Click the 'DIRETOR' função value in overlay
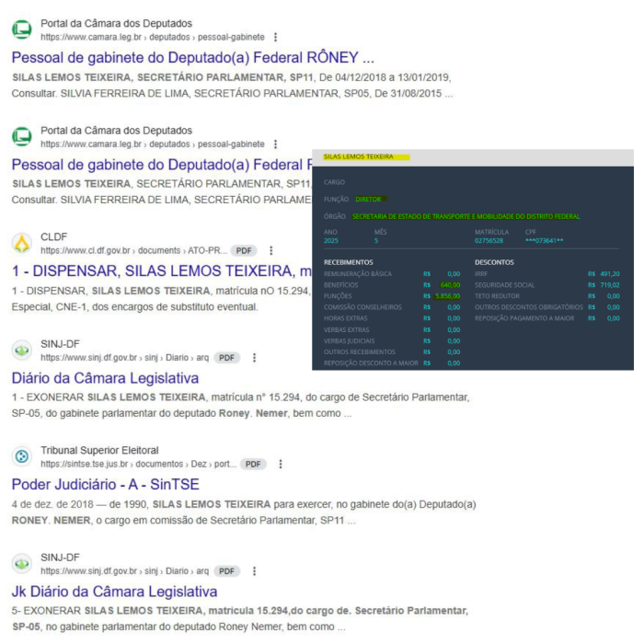The width and height of the screenshot is (644, 644). click(368, 200)
